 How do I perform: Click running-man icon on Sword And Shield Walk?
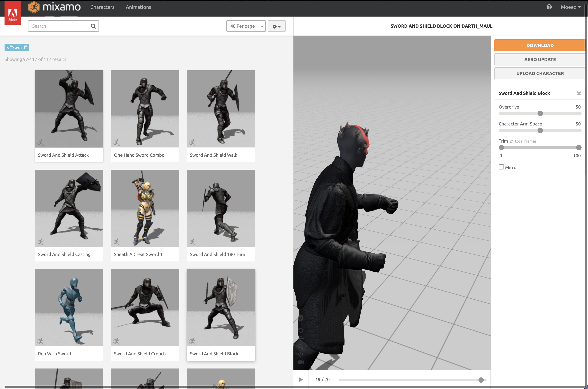click(x=192, y=142)
